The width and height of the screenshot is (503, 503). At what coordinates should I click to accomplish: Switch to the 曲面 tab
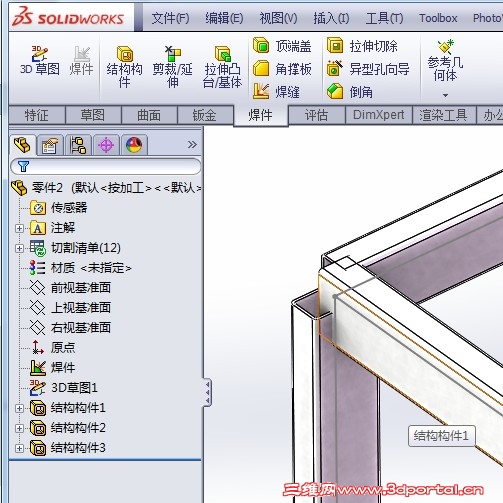(x=149, y=115)
